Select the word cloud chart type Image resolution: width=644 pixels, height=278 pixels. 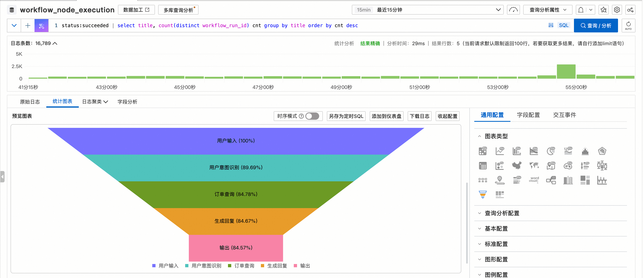click(534, 180)
